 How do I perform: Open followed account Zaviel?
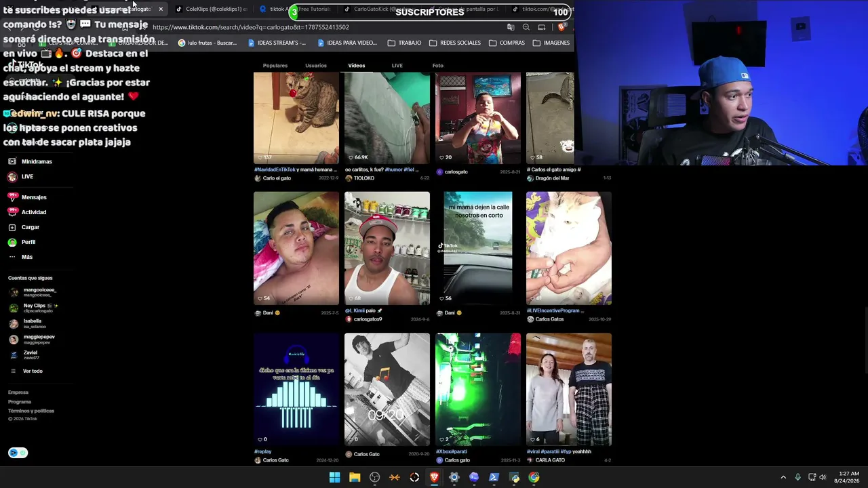[24, 354]
